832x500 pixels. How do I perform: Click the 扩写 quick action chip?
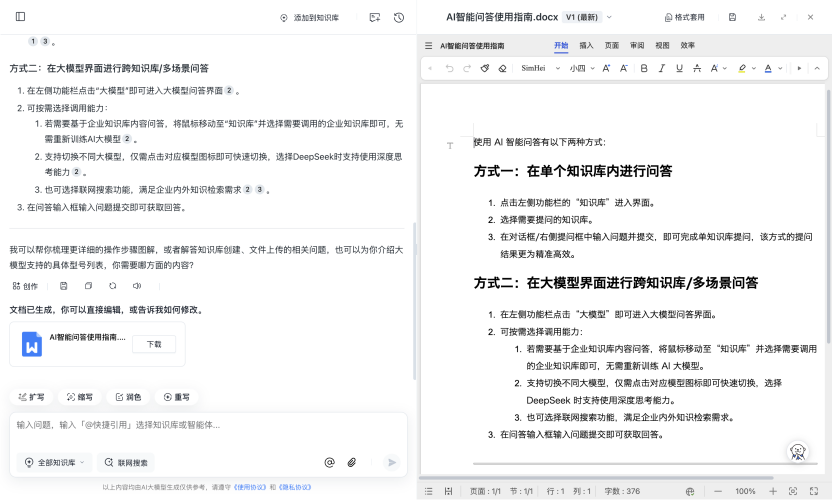click(31, 397)
